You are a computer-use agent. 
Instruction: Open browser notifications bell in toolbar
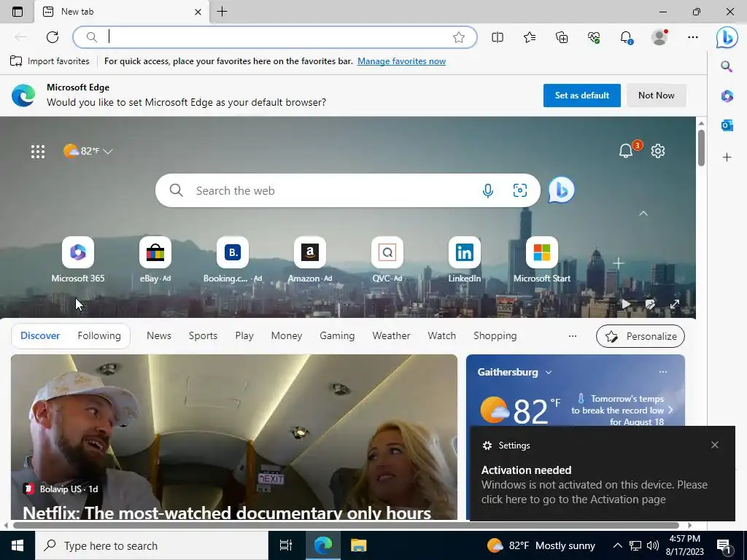(x=626, y=37)
